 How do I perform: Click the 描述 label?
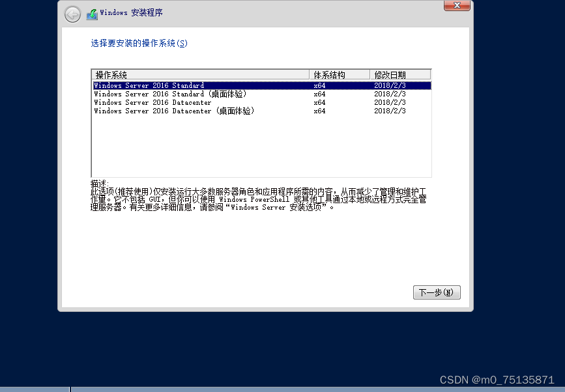[100, 183]
